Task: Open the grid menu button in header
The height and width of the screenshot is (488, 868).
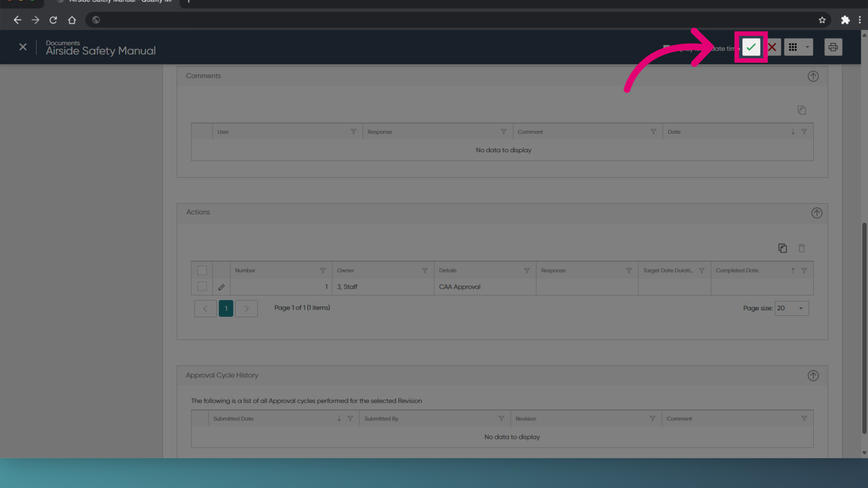Action: (793, 47)
